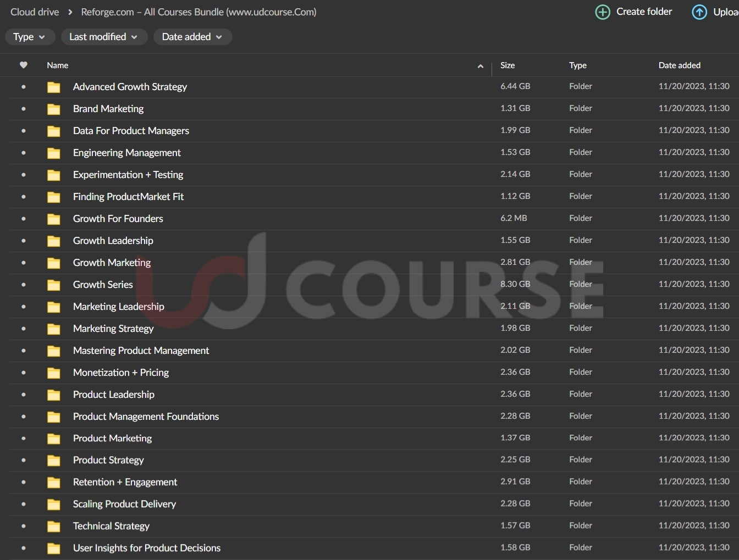
Task: Open the Experimentation + Testing folder name
Action: 128,175
